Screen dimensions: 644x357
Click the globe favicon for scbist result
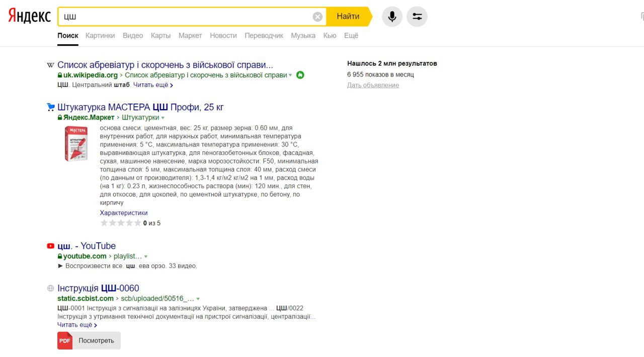coord(50,288)
